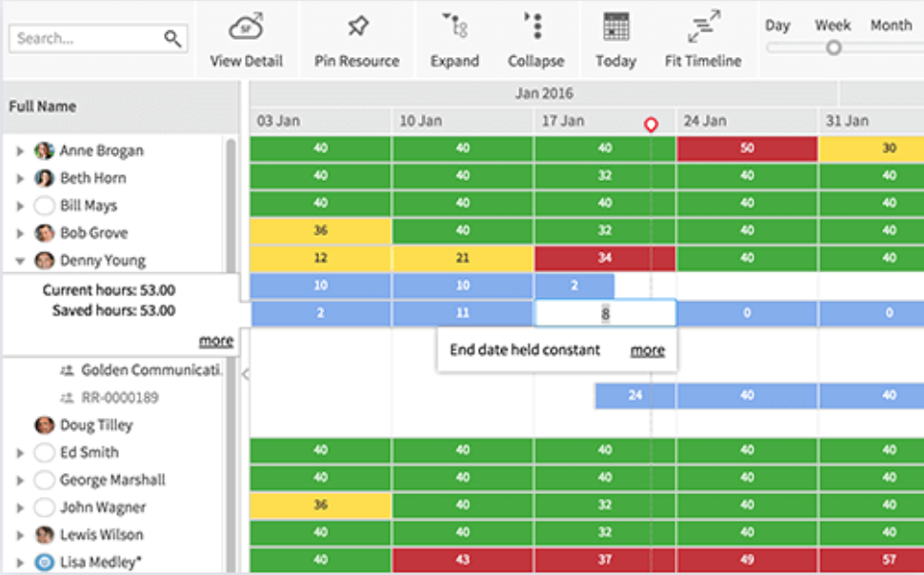Image resolution: width=924 pixels, height=575 pixels.
Task: Expand the Bob Grove row
Action: tap(20, 233)
